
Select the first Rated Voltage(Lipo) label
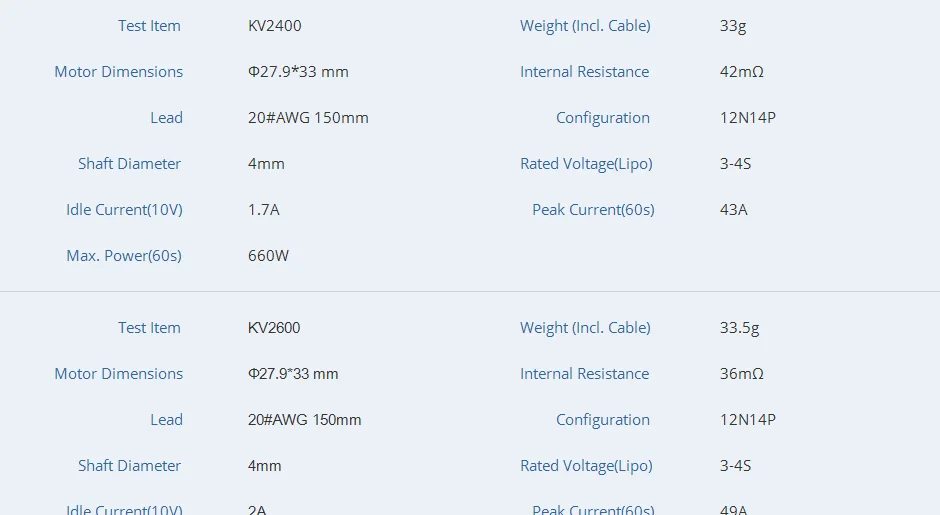click(x=586, y=164)
